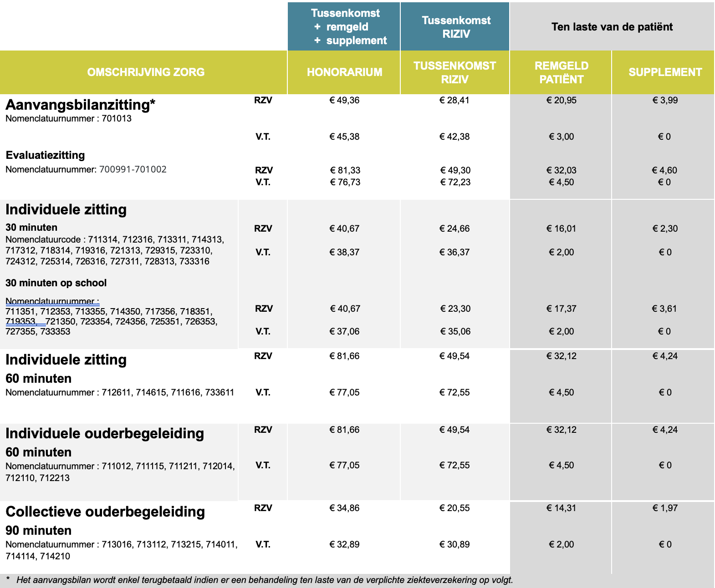Screen dimensions: 715x588
Task: Select the € 14,31 remgeld amount
Action: coord(561,508)
